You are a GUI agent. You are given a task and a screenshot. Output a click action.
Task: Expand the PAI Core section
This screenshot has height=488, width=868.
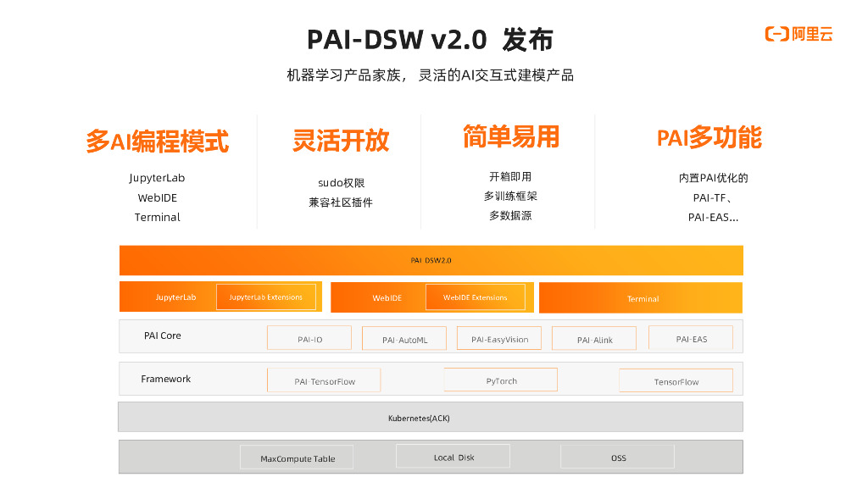[161, 336]
